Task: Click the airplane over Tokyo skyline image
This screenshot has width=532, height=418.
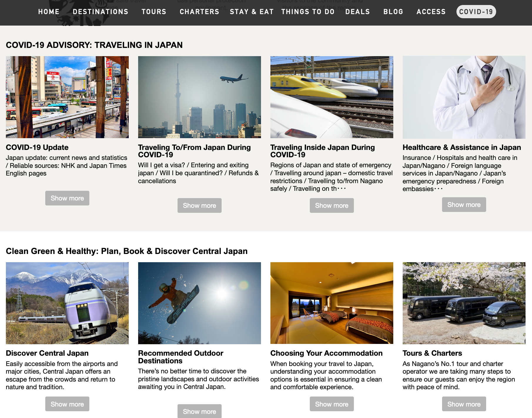Action: click(x=199, y=97)
